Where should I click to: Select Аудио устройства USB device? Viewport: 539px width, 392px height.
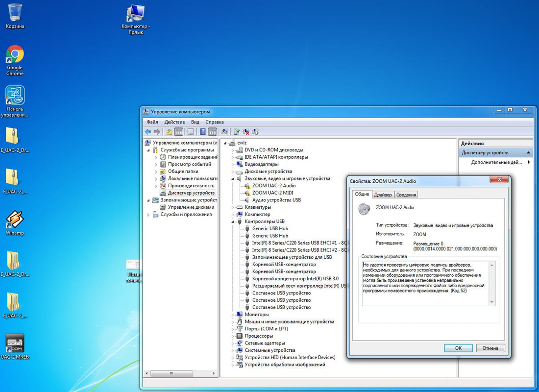tap(276, 200)
